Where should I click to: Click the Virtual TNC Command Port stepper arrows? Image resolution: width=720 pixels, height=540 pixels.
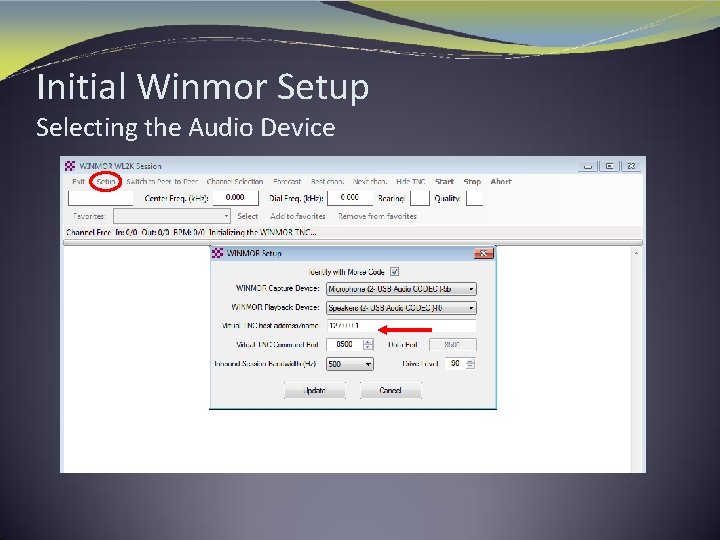pos(368,345)
